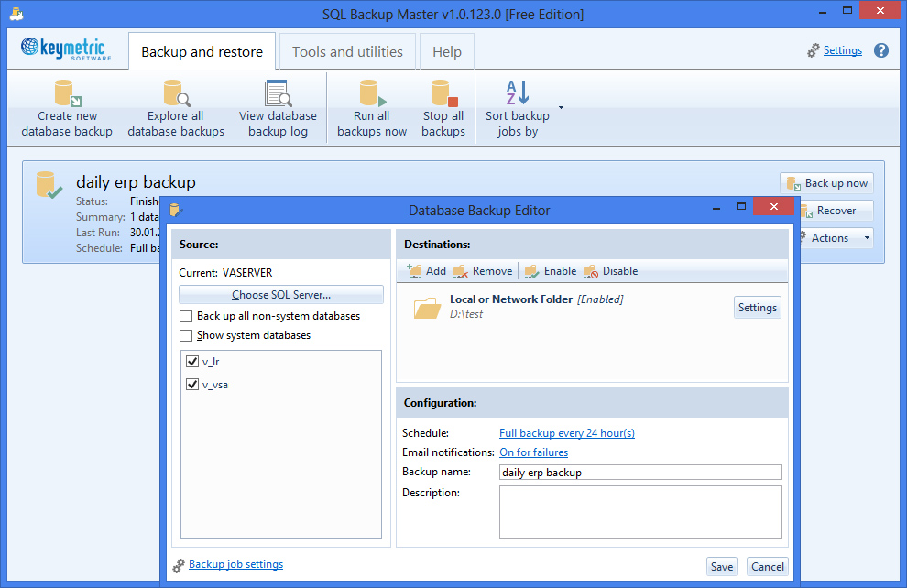Click the Choose SQL Server button
Screen dimensions: 907x588
pos(281,294)
